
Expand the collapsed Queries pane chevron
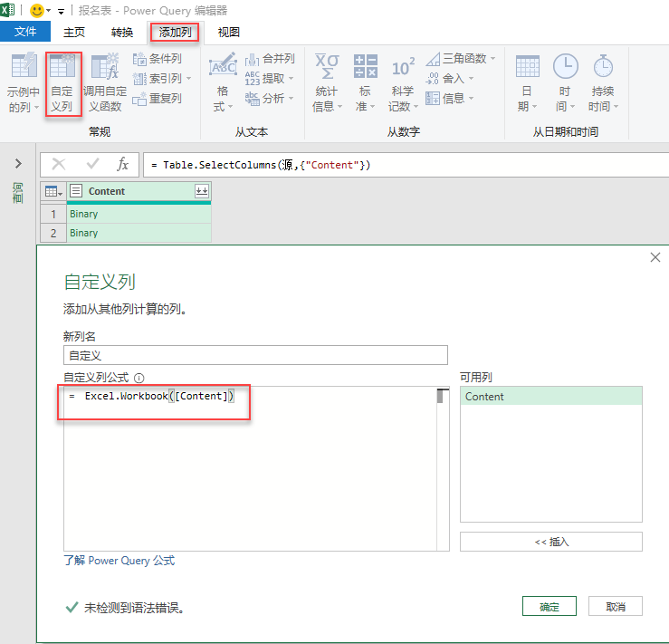[18, 163]
